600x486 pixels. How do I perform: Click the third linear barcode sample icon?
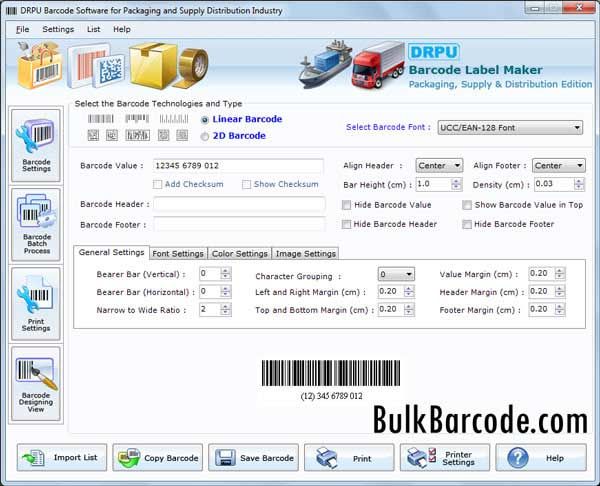click(x=174, y=119)
